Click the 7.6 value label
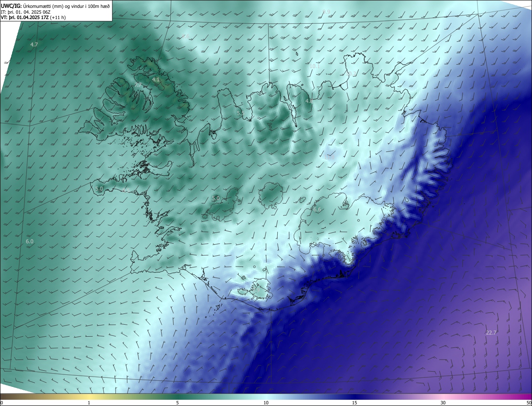The width and height of the screenshot is (532, 406). (185, 37)
